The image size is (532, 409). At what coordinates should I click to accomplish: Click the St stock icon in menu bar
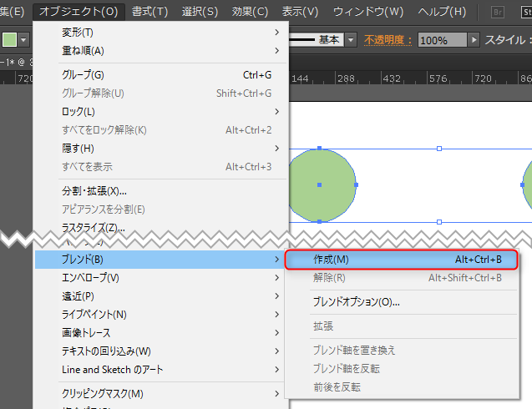pyautogui.click(x=524, y=12)
